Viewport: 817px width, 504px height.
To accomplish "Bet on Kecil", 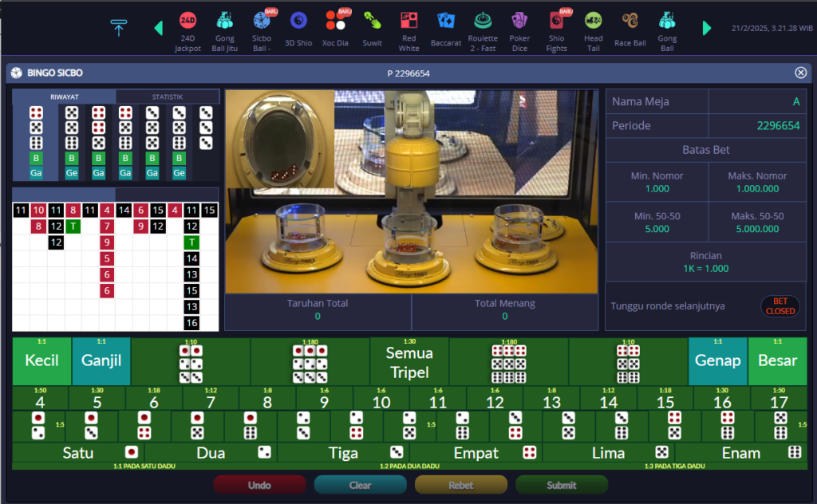I will [x=41, y=360].
